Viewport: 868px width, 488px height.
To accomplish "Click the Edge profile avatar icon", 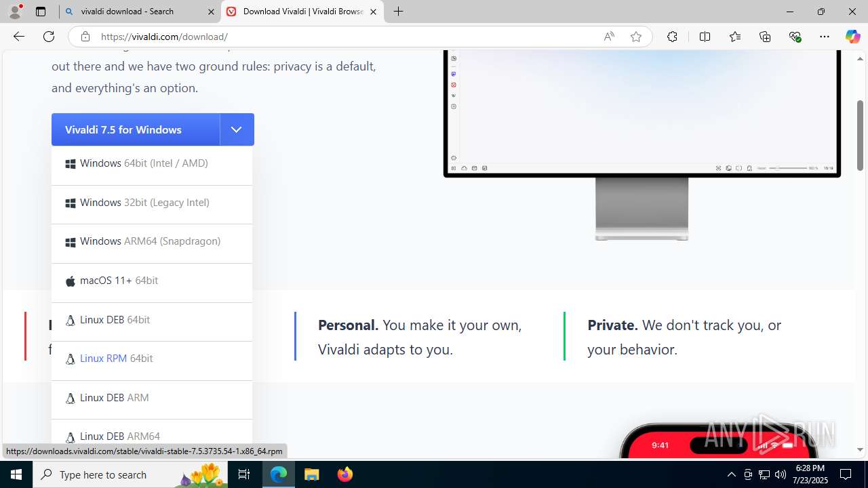I will pos(15,12).
